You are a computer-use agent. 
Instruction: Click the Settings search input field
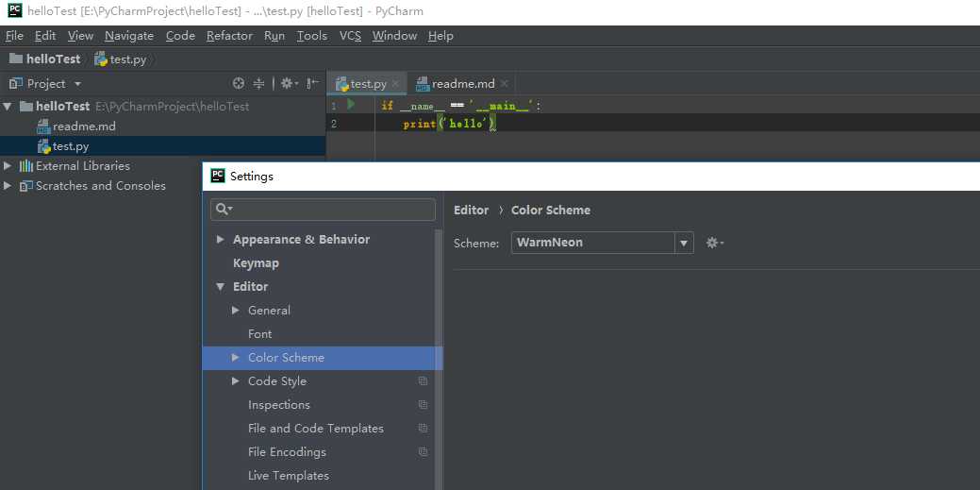click(x=324, y=209)
